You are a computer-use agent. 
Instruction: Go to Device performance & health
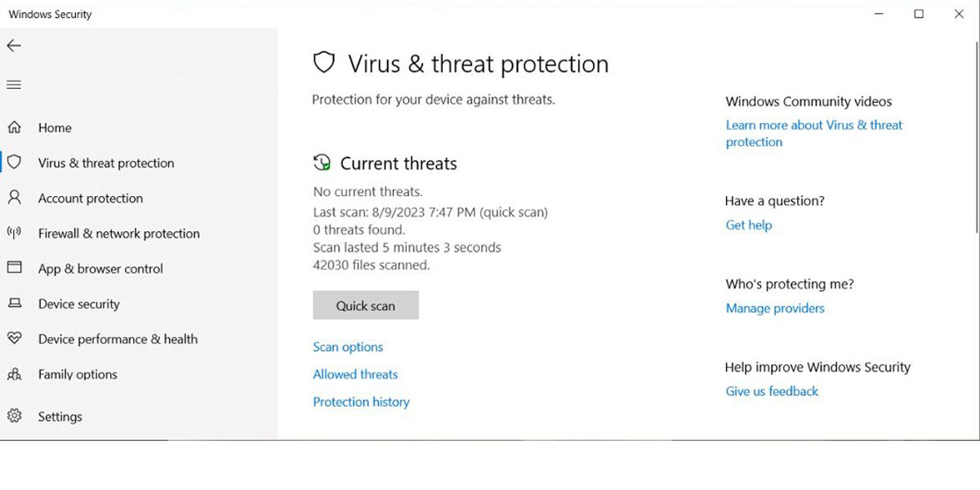pyautogui.click(x=118, y=339)
